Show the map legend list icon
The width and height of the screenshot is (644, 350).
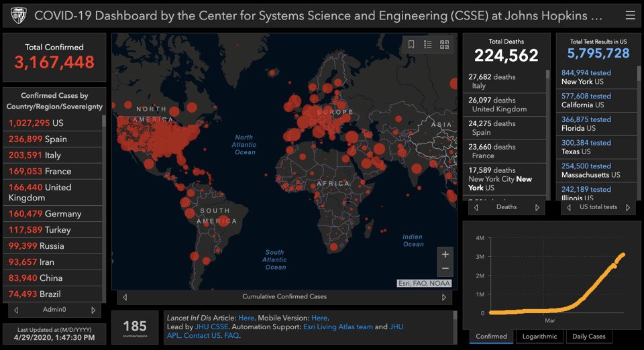click(427, 44)
